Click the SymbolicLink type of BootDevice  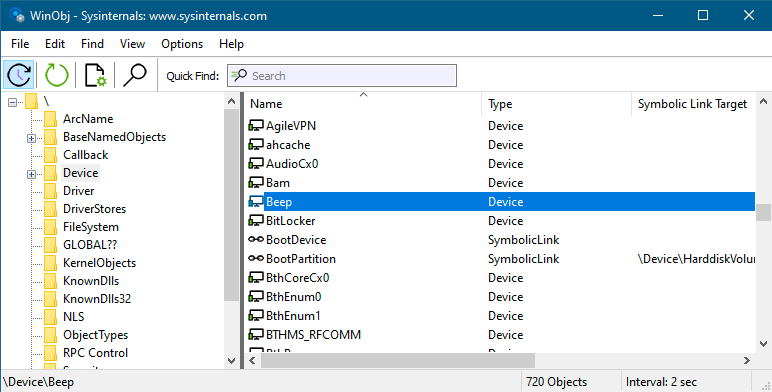click(x=523, y=240)
